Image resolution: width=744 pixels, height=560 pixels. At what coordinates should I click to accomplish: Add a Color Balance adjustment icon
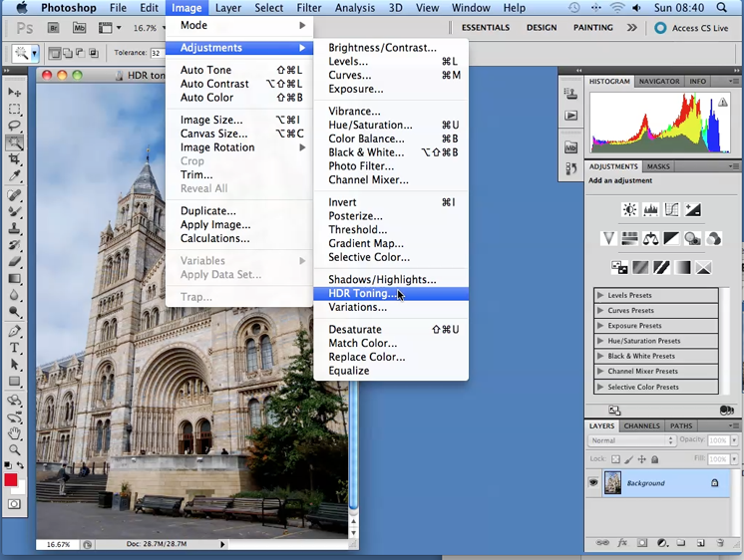pos(650,238)
